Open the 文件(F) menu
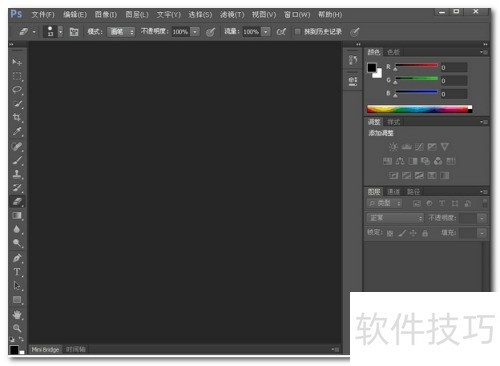 43,15
